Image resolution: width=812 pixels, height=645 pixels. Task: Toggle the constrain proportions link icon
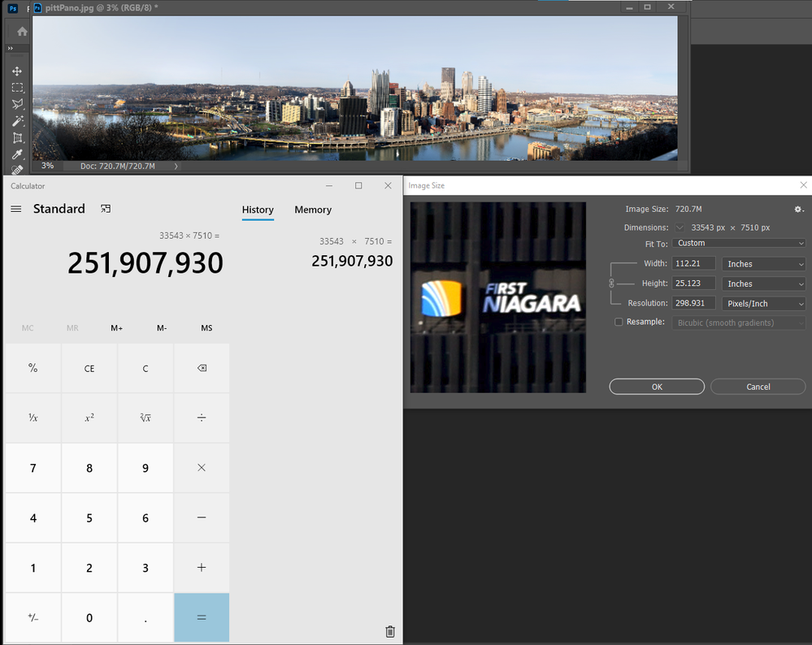[611, 284]
